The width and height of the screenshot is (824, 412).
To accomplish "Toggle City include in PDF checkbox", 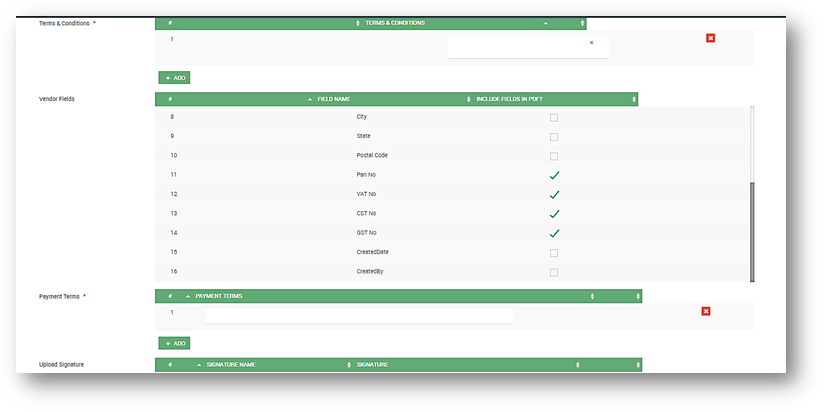I will tap(554, 118).
